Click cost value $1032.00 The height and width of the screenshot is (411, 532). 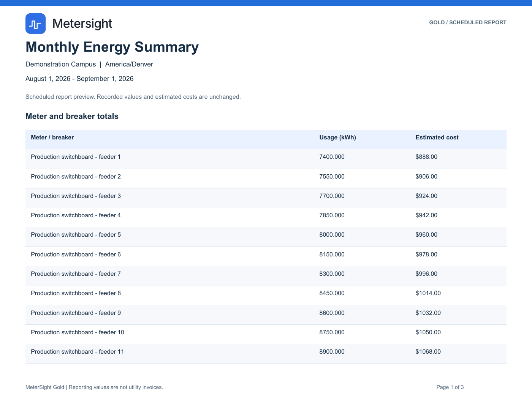428,313
